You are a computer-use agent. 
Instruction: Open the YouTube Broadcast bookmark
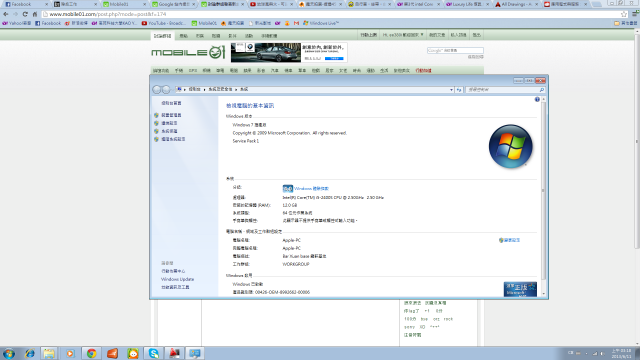click(164, 23)
